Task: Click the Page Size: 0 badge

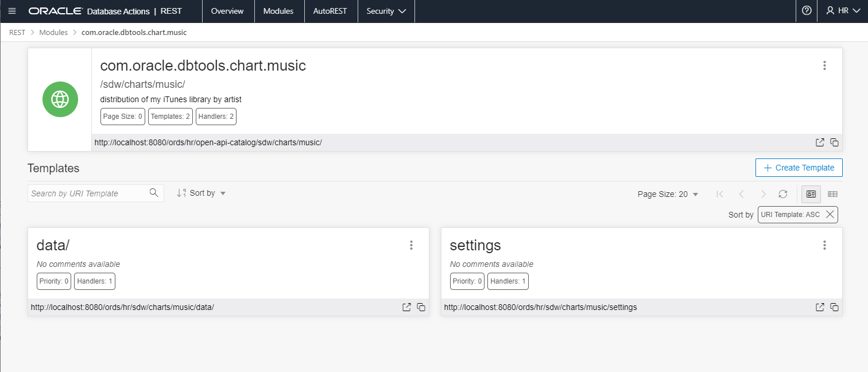Action: 123,117
